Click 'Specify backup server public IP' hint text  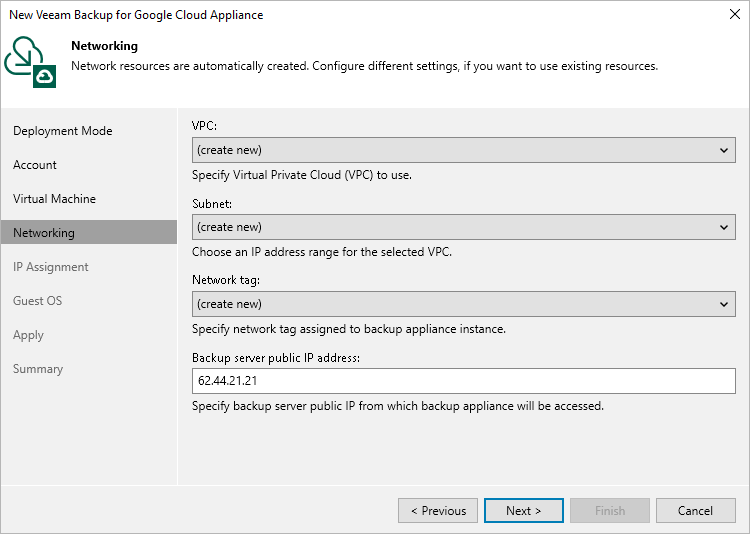point(398,406)
